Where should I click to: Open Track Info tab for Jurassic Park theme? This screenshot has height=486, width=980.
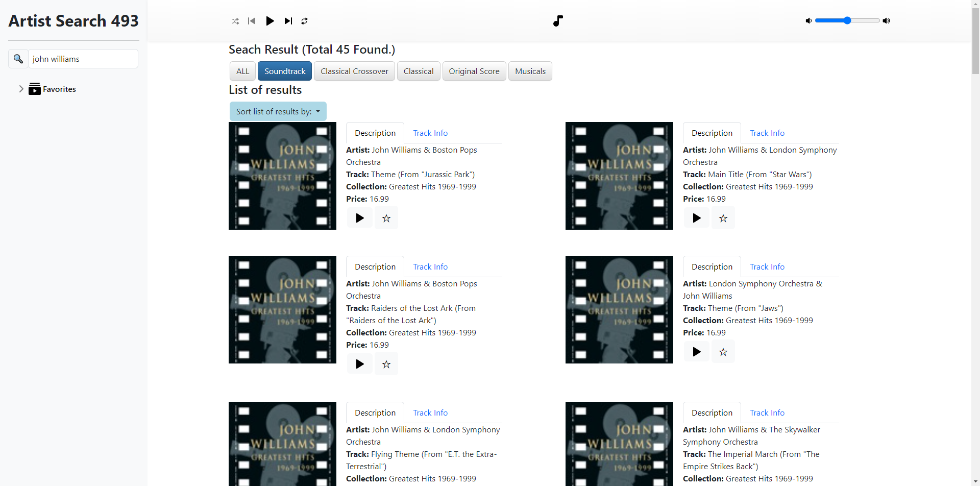point(430,133)
